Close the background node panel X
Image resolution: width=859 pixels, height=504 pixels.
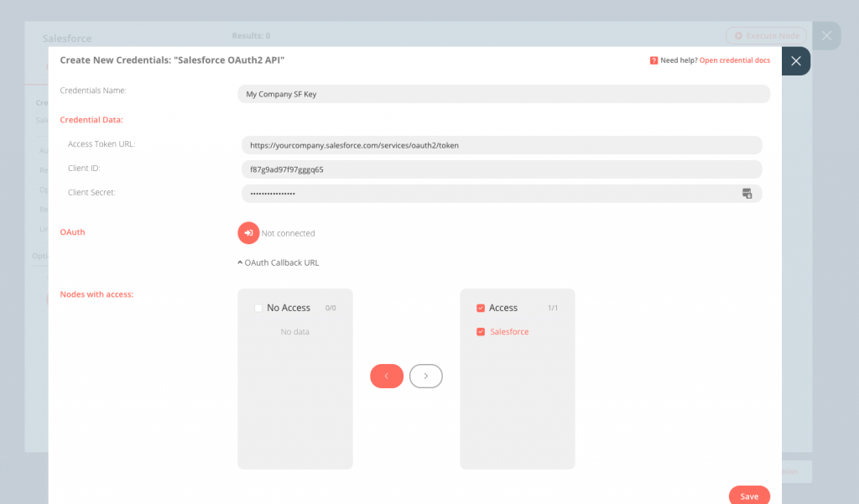pyautogui.click(x=826, y=36)
